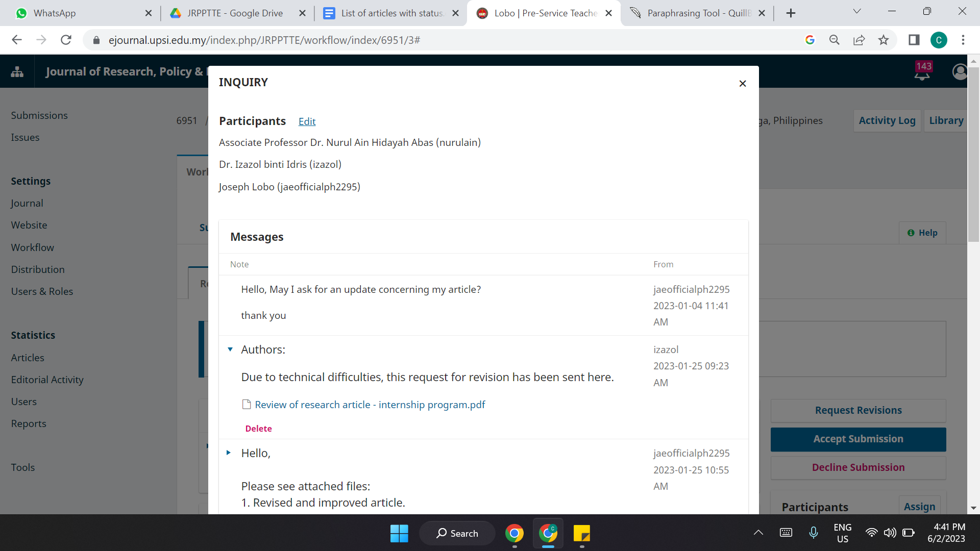Open browser tab search dropdown chevron
980x551 pixels.
pyautogui.click(x=857, y=11)
